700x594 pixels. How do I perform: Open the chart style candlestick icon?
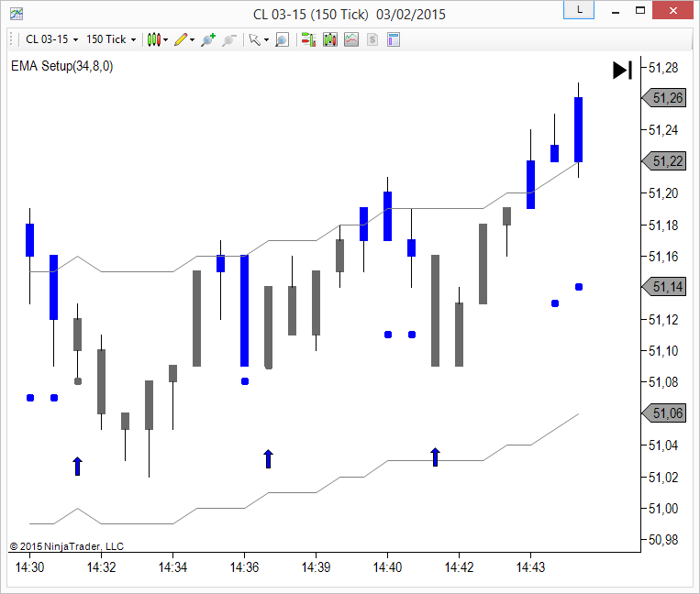click(x=153, y=39)
